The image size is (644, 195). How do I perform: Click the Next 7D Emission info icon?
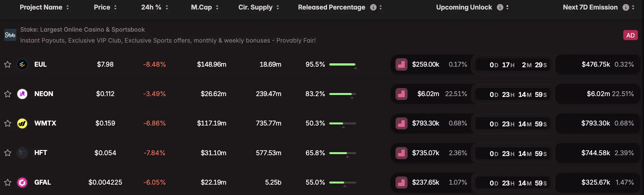point(625,7)
